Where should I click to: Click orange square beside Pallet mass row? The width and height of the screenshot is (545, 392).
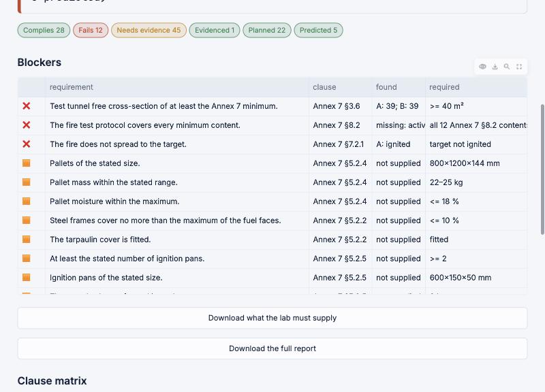pos(27,182)
